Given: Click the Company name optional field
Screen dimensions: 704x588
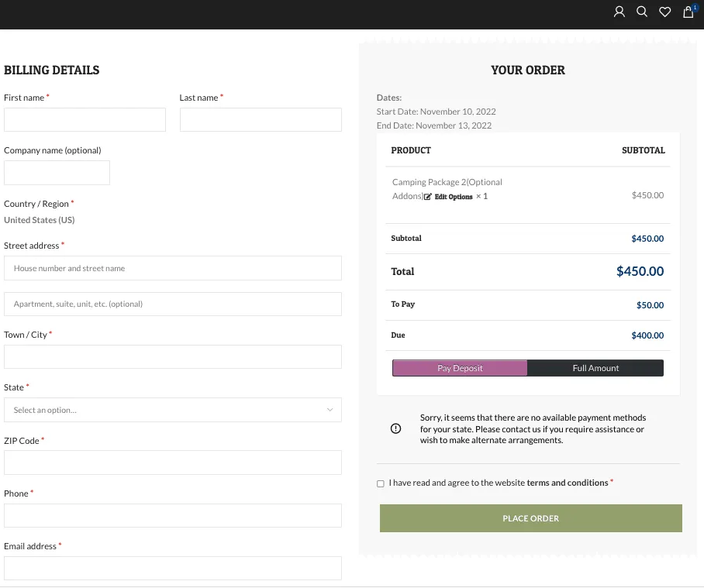Looking at the screenshot, I should pos(57,173).
